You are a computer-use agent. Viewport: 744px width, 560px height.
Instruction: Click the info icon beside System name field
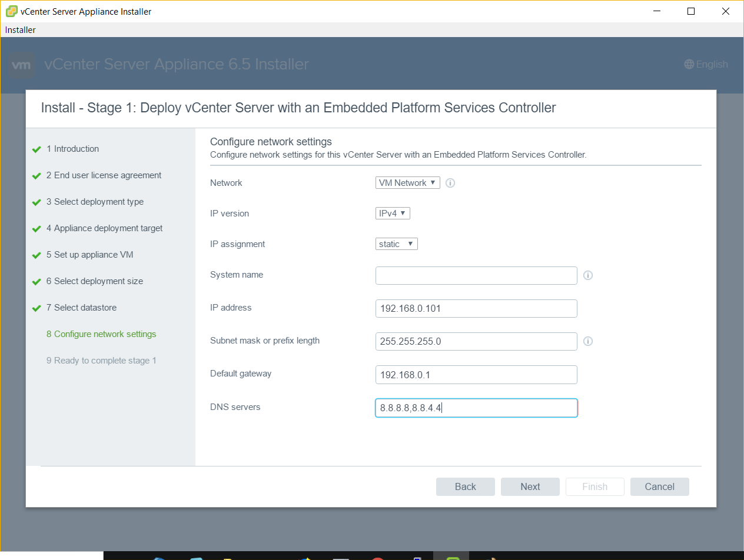587,275
